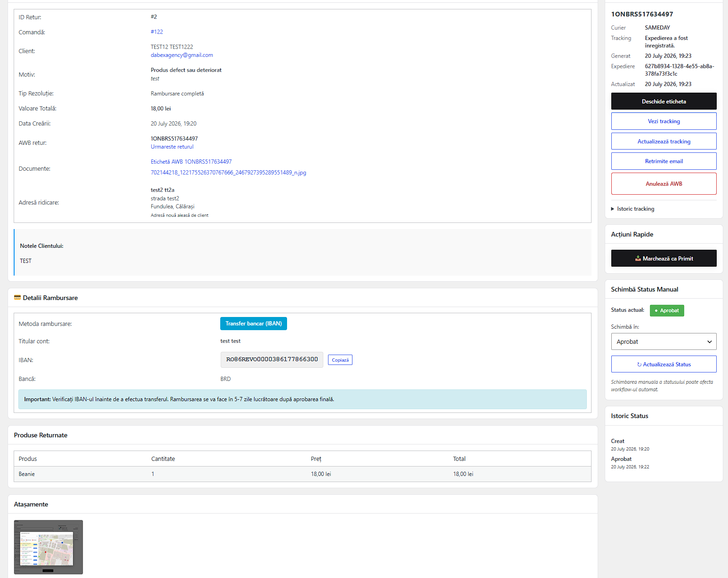Open the Schimbă în status dropdown
The image size is (728, 578).
coord(664,341)
